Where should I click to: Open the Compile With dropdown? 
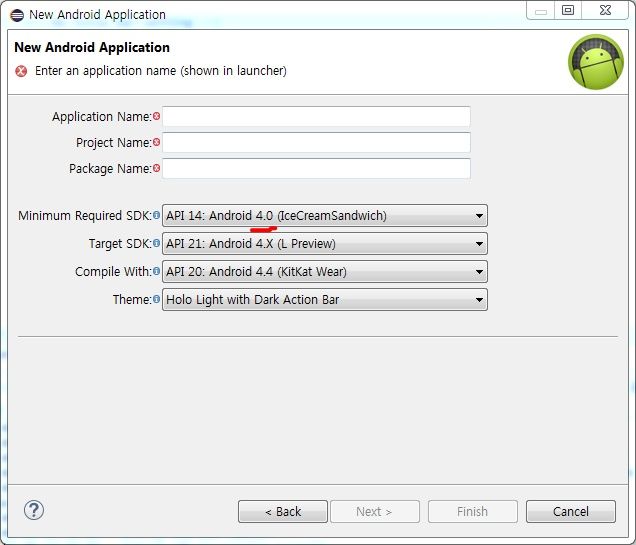pos(325,271)
